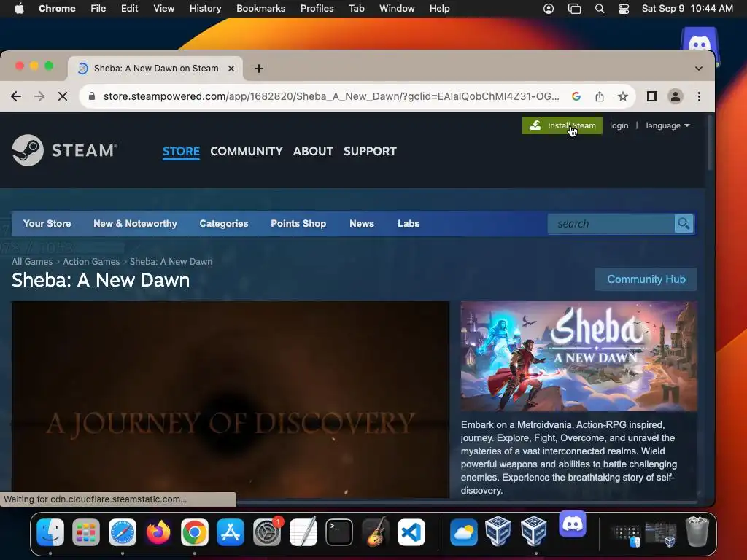Open Launchpad from the Dock
The height and width of the screenshot is (560, 747).
(86, 532)
